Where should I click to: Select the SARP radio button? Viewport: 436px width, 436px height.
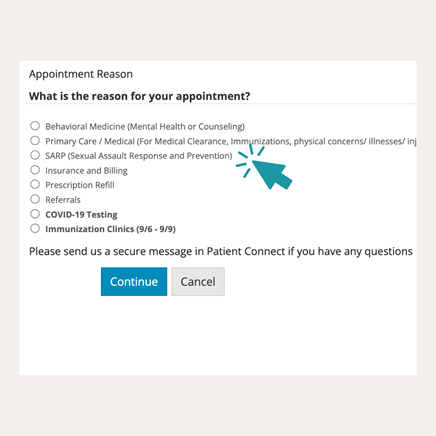(x=35, y=155)
